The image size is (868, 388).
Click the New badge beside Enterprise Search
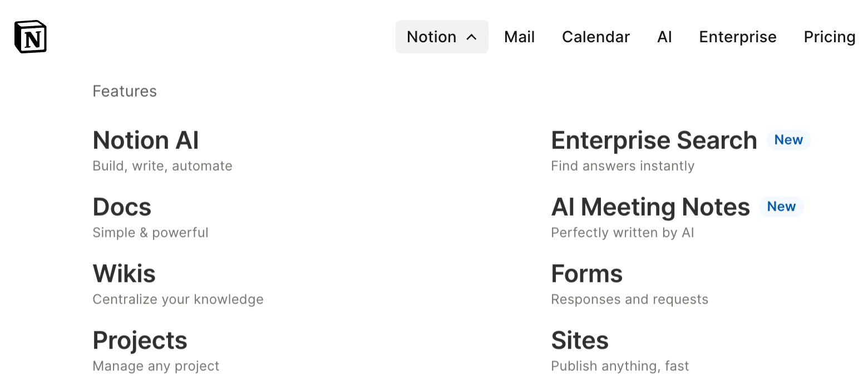tap(788, 140)
